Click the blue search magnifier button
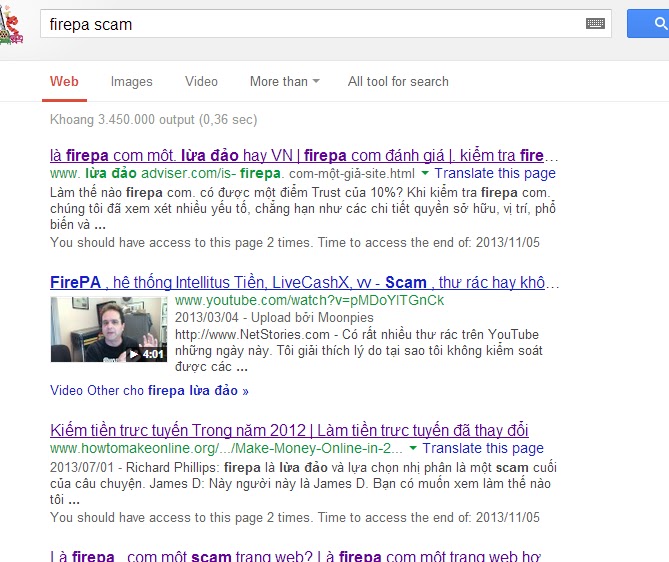The width and height of the screenshot is (669, 562). tap(648, 23)
